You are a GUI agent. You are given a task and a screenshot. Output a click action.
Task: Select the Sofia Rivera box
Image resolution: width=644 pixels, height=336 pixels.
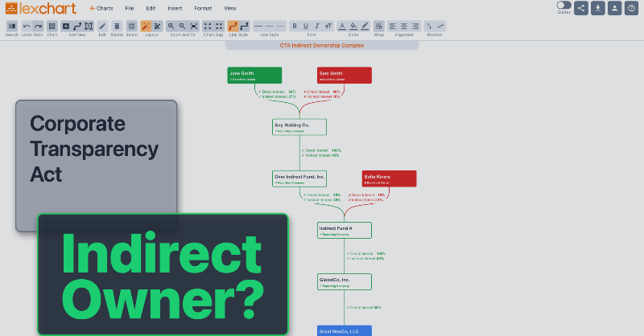[390, 179]
